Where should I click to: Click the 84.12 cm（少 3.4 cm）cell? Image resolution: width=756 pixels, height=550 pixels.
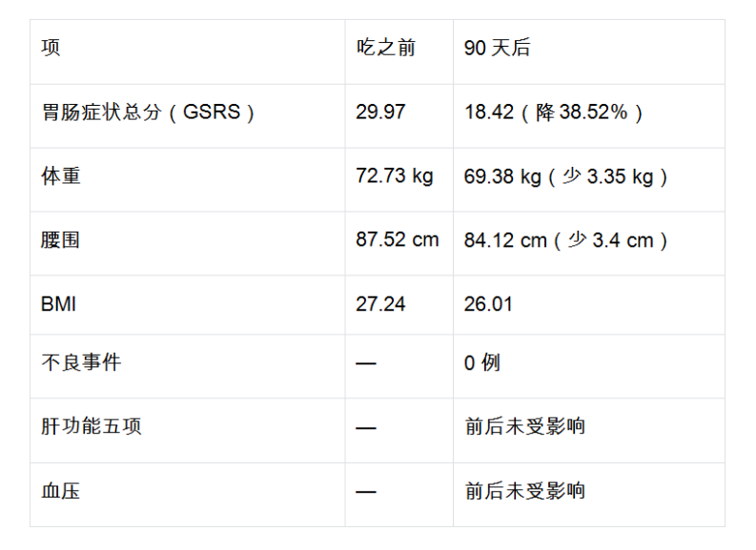589,243
